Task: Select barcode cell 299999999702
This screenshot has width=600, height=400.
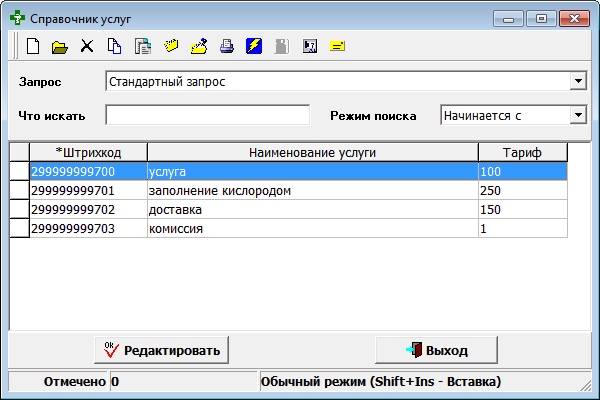Action: point(88,209)
